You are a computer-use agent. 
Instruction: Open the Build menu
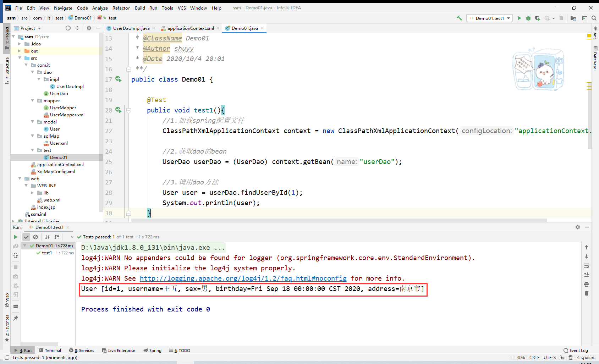(x=140, y=8)
